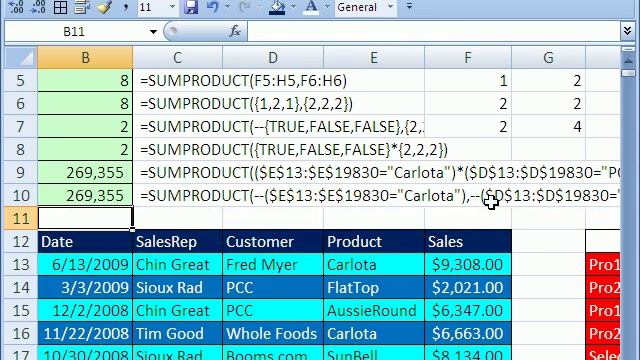Screen dimensions: 640x360
Task: Click cell G7 showing 4
Action: (548, 127)
